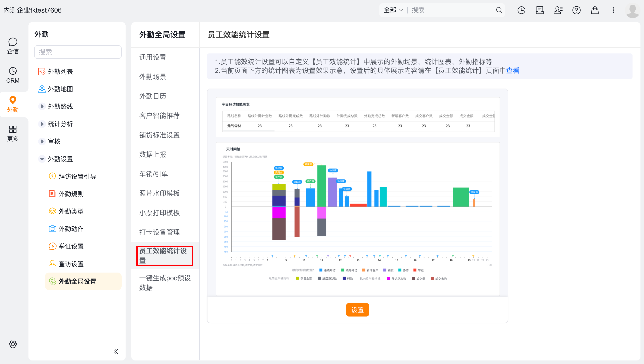
Task: Collapse the 外勤 side panel with double chevron
Action: click(x=116, y=351)
